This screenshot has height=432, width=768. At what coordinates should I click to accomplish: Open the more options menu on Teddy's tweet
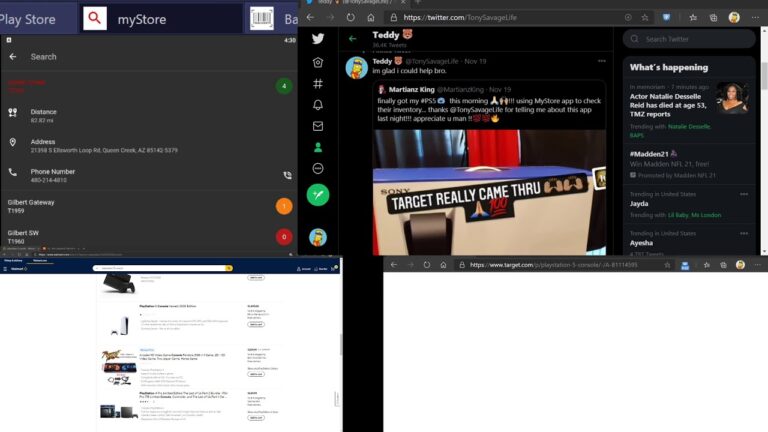coord(601,61)
